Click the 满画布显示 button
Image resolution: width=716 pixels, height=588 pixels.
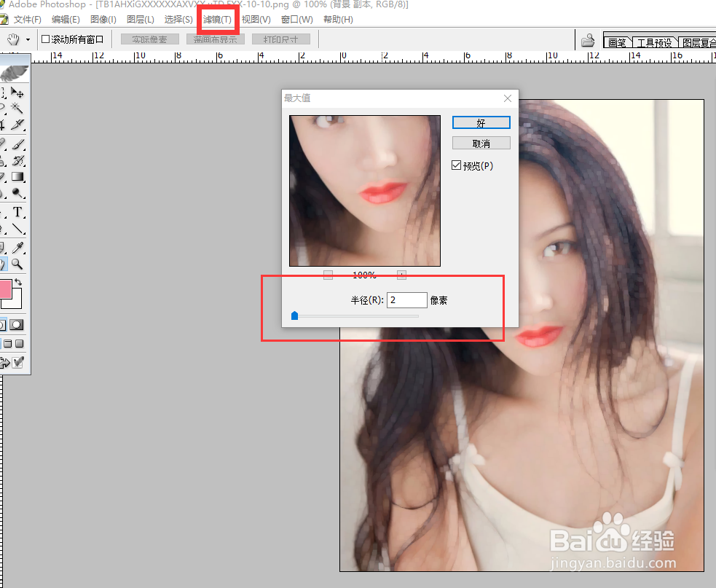tap(215, 39)
